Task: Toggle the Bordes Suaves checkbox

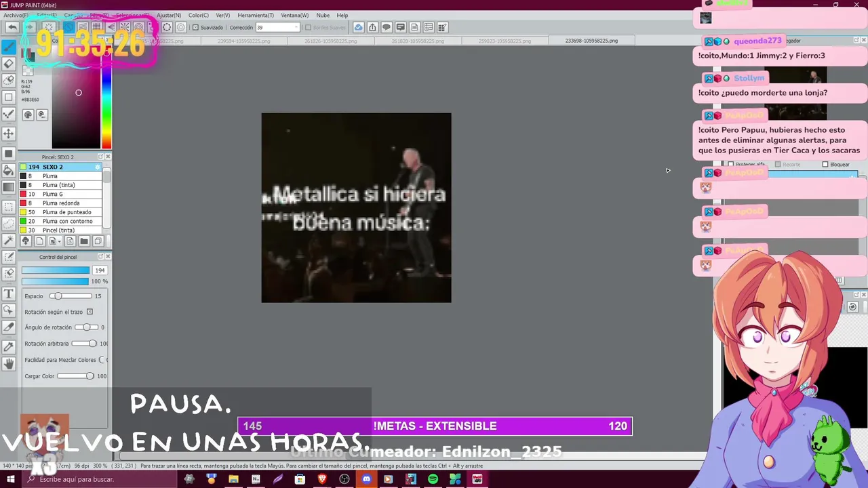Action: [x=308, y=28]
